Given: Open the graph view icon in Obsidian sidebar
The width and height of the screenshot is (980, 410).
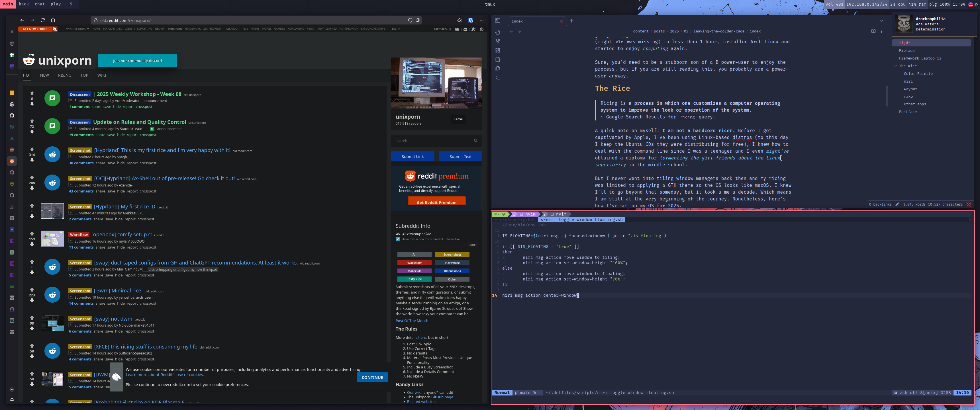Looking at the screenshot, I should tap(497, 41).
